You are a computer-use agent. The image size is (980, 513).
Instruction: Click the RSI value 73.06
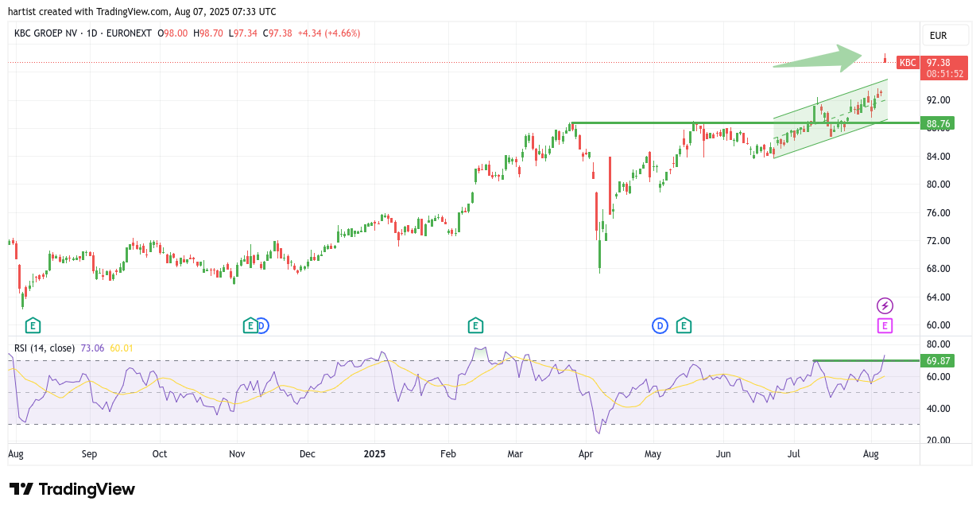[91, 348]
